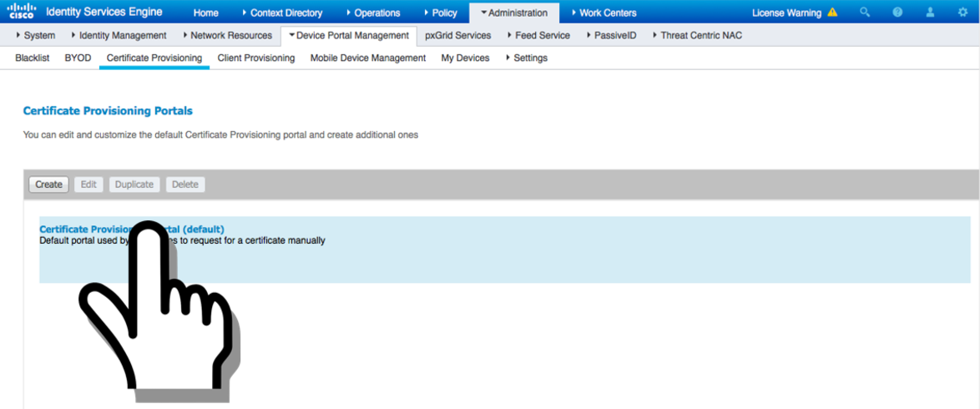Open pxGrid Services
980x409 pixels.
458,36
